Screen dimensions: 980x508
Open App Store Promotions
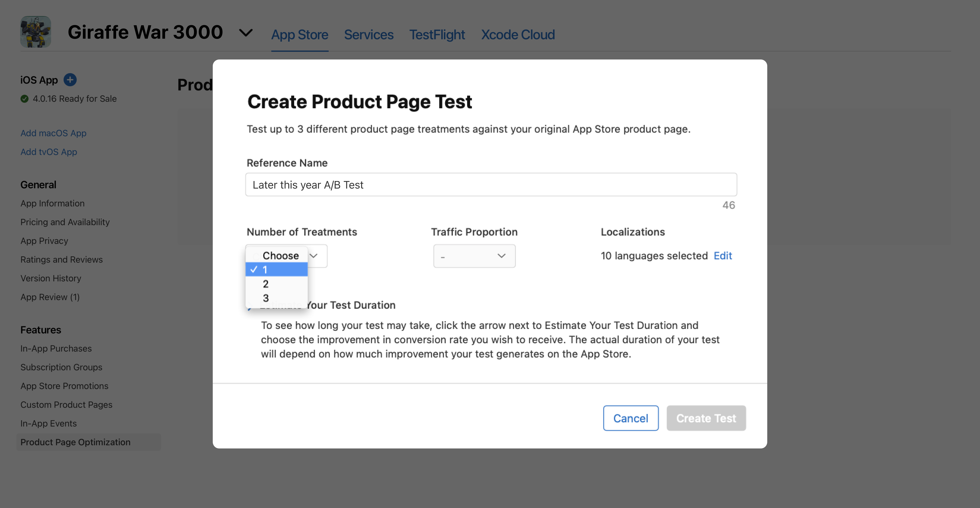click(x=64, y=386)
